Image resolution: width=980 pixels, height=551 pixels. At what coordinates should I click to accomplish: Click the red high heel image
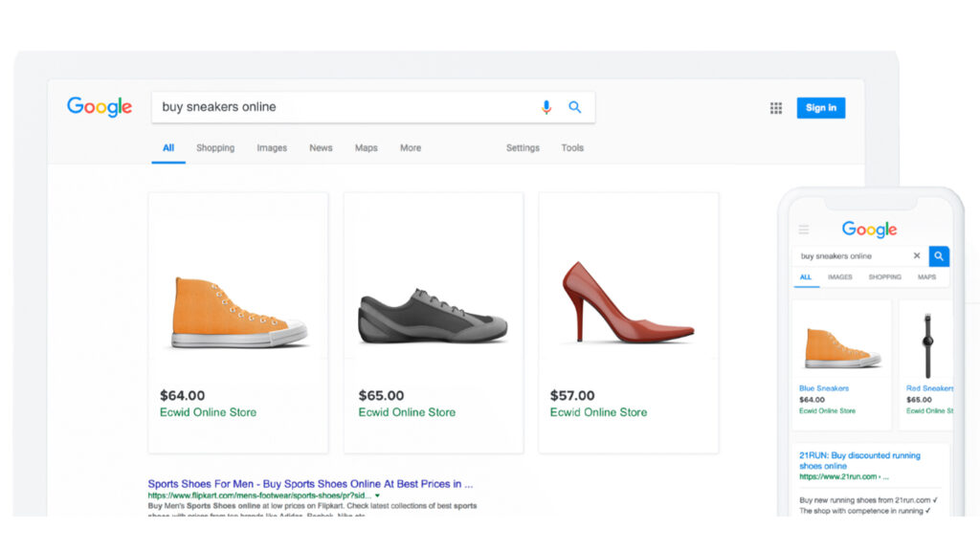pyautogui.click(x=628, y=302)
